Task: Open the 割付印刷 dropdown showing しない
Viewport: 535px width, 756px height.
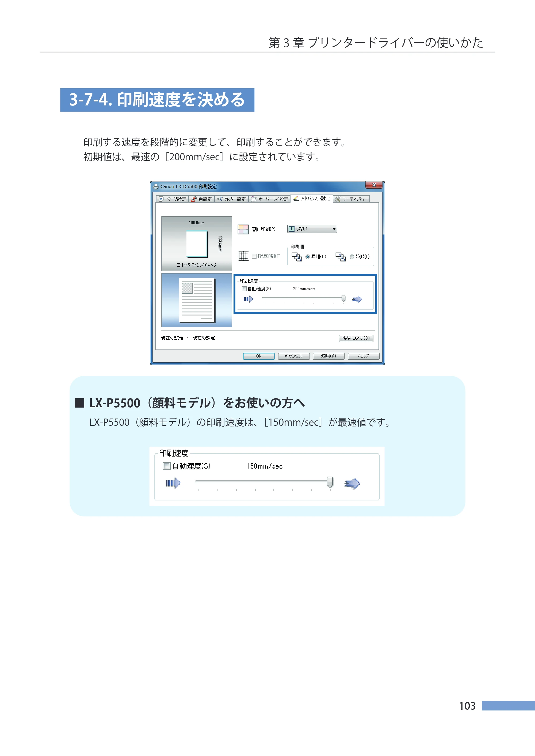Action: (312, 229)
